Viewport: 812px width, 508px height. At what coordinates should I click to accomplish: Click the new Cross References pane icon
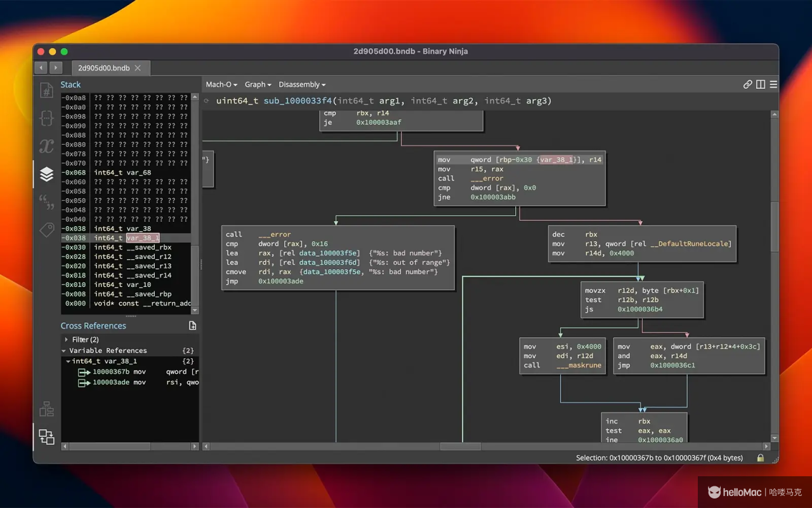[193, 326]
